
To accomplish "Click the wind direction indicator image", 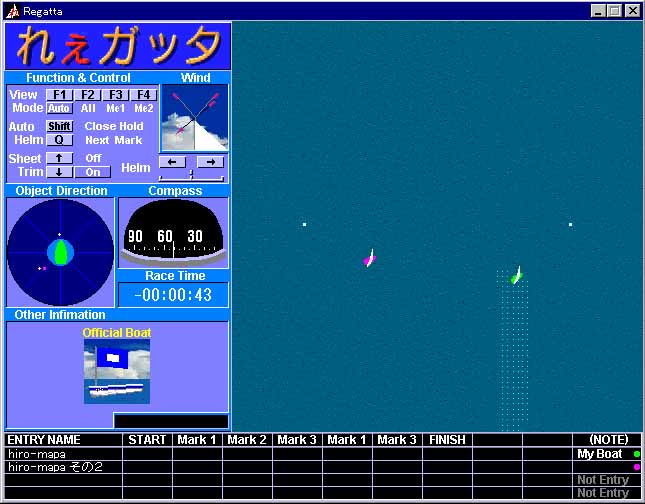I will coord(195,118).
